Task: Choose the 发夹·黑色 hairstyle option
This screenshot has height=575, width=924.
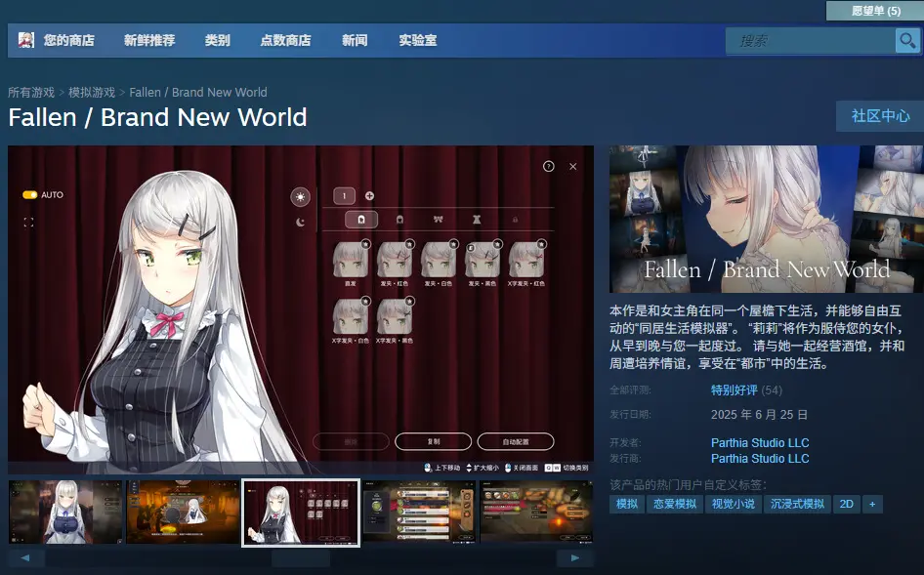Action: 483,264
